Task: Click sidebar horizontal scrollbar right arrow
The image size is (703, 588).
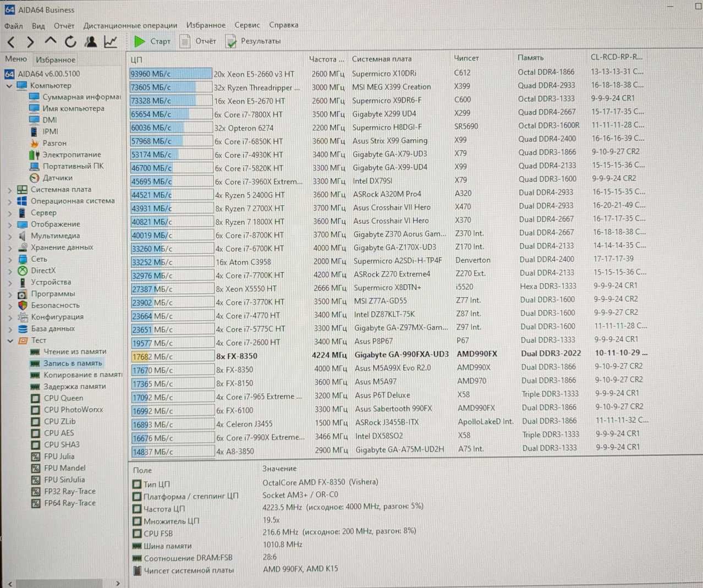Action: point(118,583)
